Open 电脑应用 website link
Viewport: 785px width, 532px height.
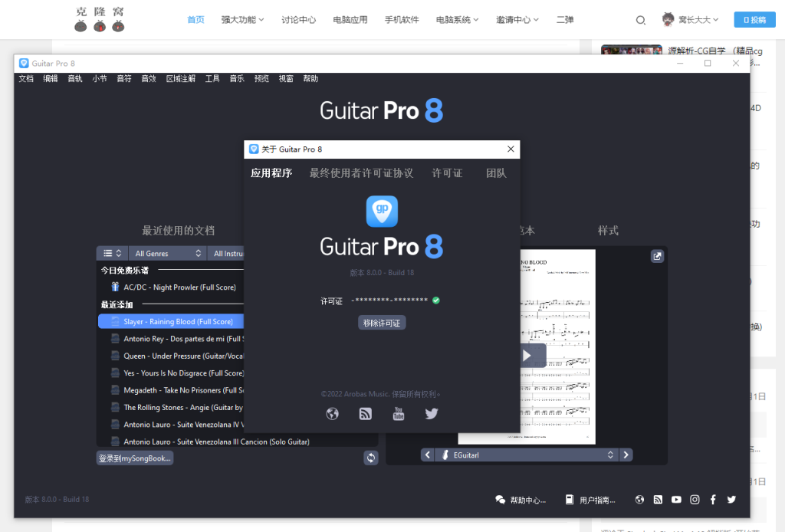pyautogui.click(x=350, y=19)
